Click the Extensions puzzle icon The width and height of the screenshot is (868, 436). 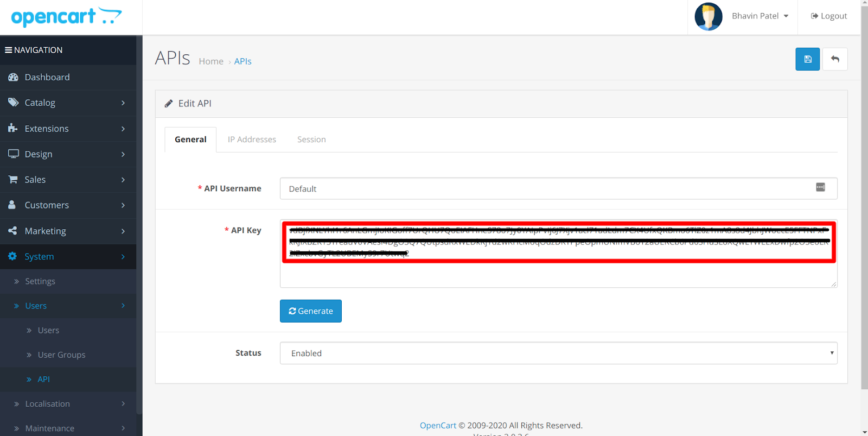click(13, 128)
